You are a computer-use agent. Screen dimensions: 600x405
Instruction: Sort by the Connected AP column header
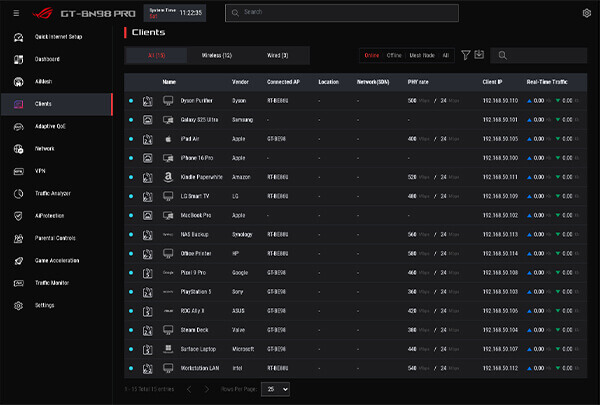pos(283,82)
